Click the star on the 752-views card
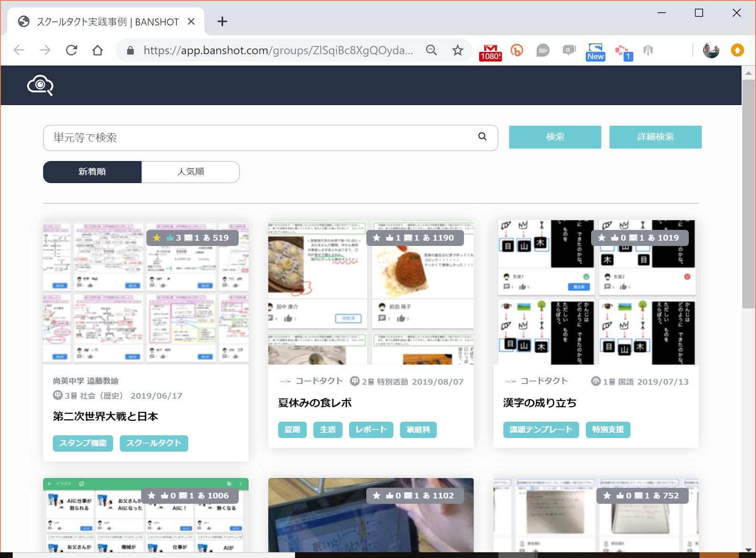 [607, 496]
